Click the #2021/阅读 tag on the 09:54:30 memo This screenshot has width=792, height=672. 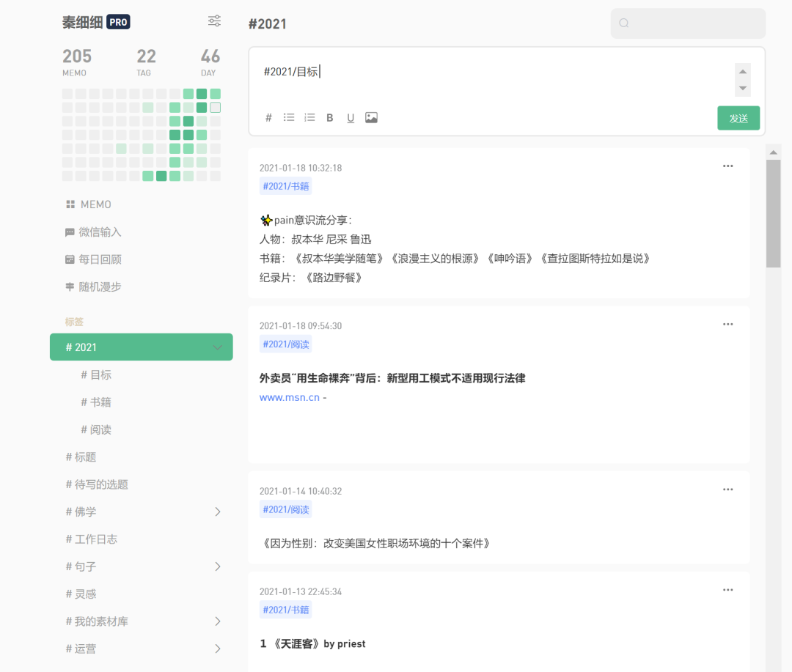click(286, 344)
